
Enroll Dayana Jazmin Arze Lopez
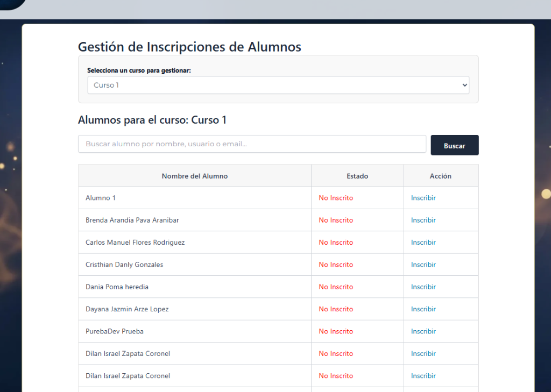point(423,309)
